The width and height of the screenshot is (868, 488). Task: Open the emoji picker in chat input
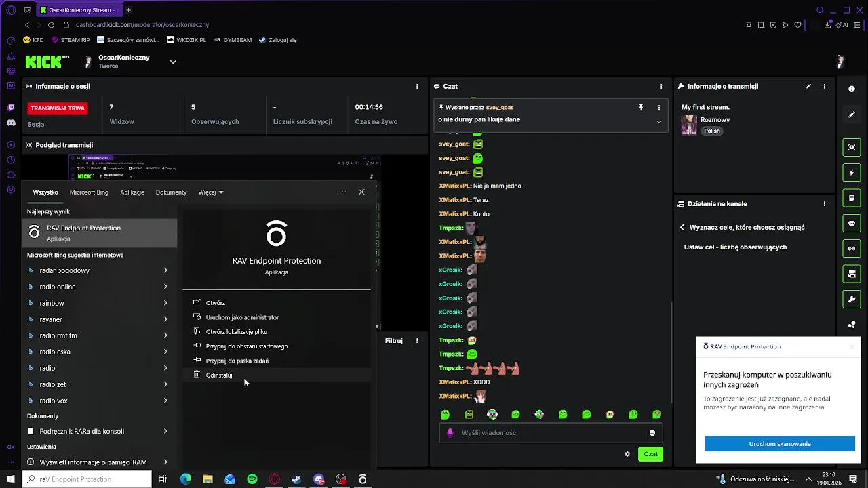(x=652, y=433)
